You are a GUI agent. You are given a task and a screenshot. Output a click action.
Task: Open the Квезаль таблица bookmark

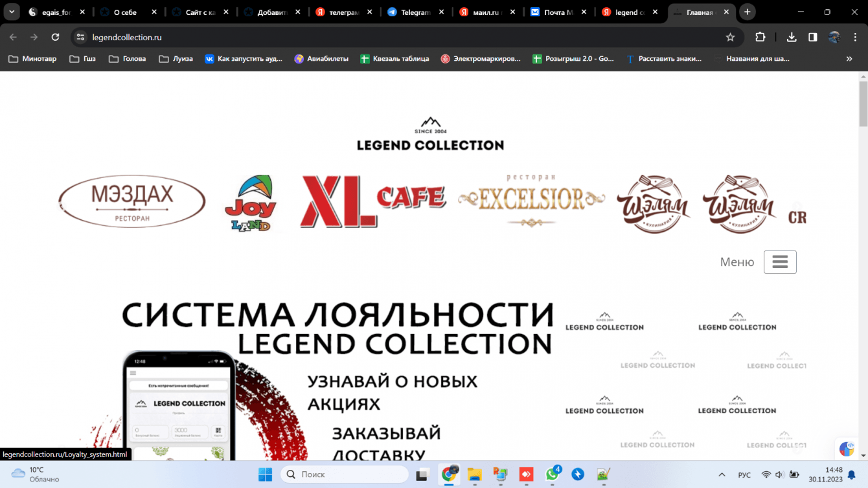394,58
